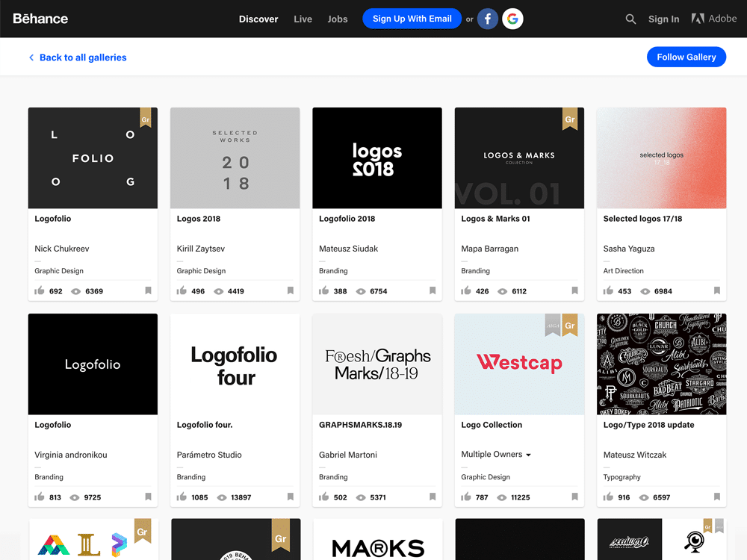This screenshot has height=560, width=747.
Task: Expand the Multiple Owners dropdown
Action: click(496, 454)
